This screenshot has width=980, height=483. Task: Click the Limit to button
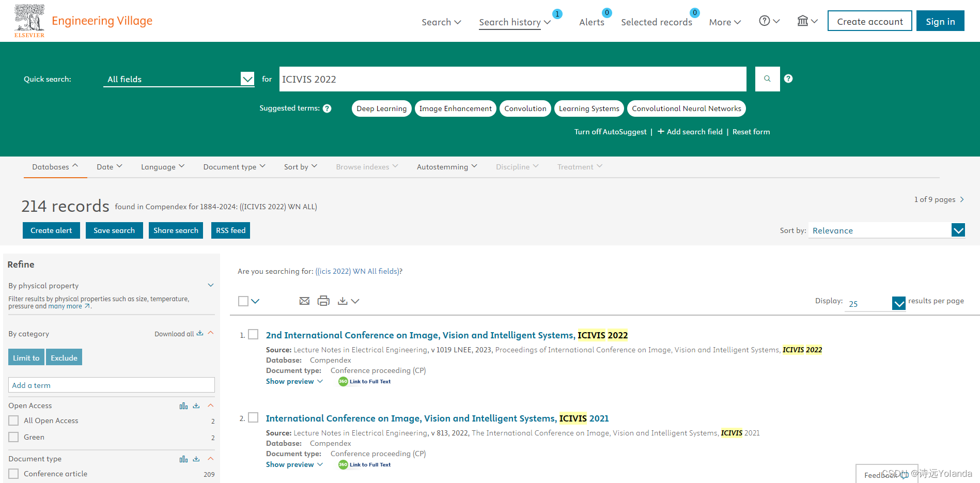coord(26,357)
